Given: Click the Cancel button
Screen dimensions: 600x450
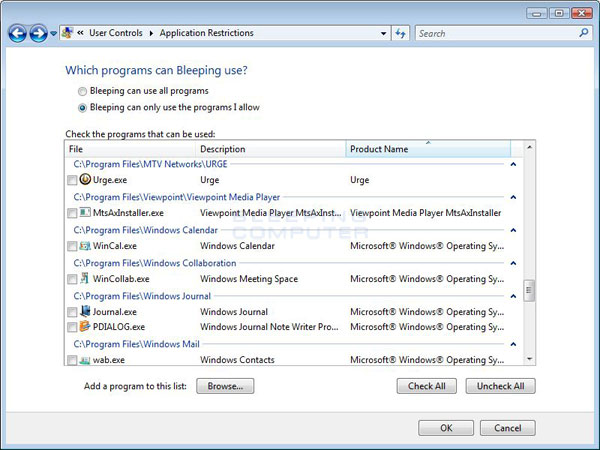Looking at the screenshot, I should 507,428.
